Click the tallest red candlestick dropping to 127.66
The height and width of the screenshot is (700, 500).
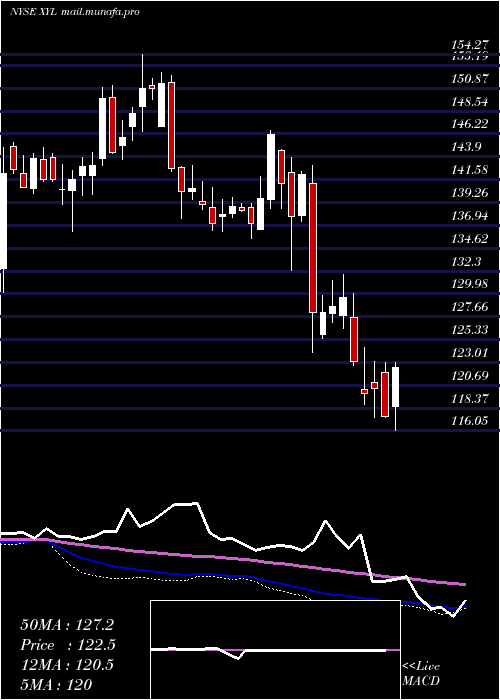coord(313,248)
